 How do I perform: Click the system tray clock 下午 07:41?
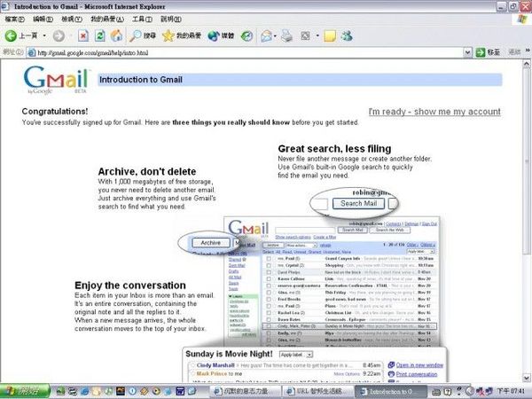point(511,392)
